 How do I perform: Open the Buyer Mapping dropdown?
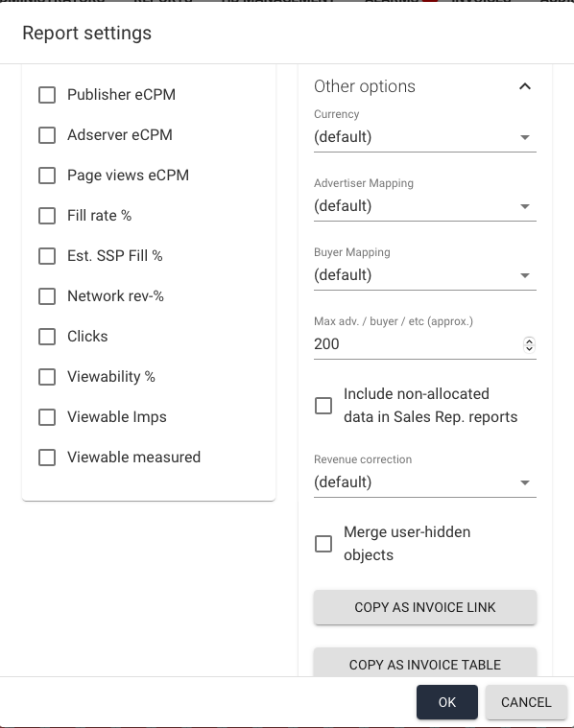[x=425, y=275]
